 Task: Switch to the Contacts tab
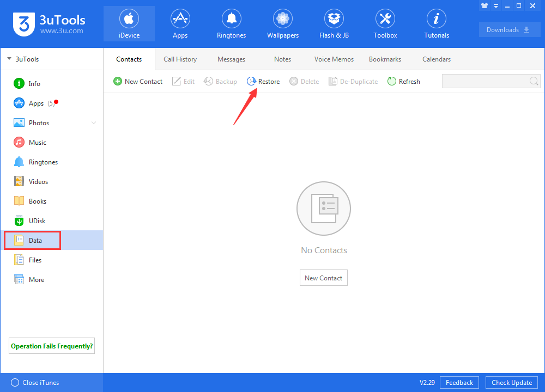point(129,59)
